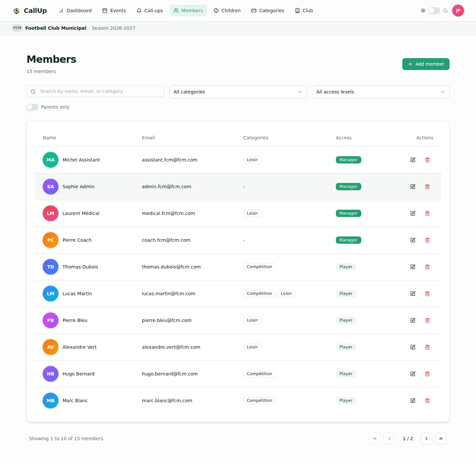Edit Laurent Médical's member record

[x=413, y=213]
